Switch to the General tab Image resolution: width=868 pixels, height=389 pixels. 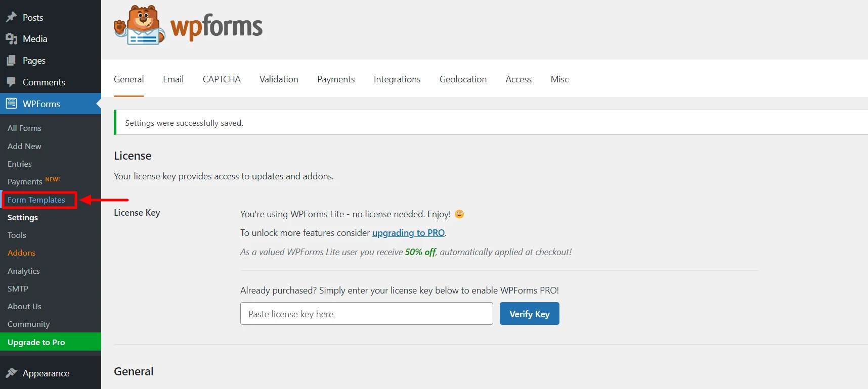pos(128,79)
